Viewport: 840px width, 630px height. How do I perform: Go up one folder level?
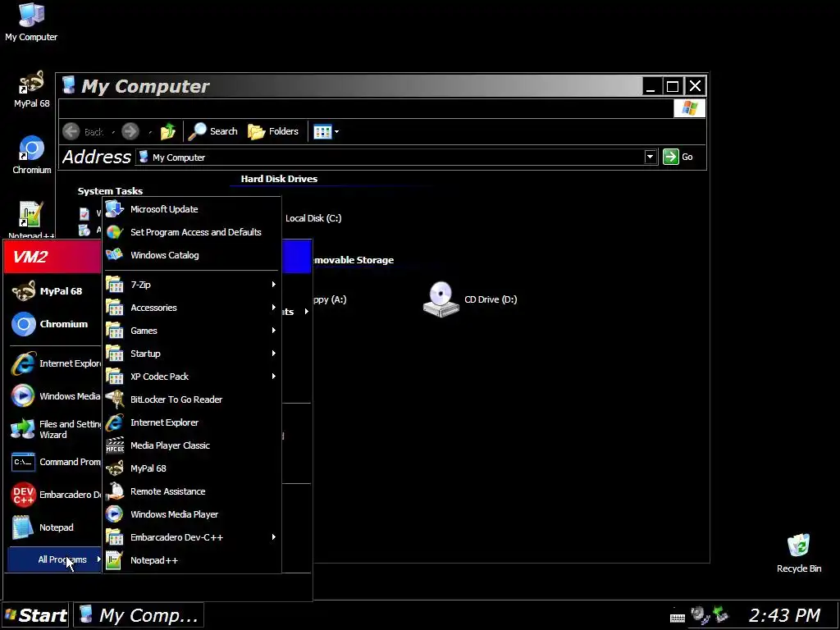[167, 131]
